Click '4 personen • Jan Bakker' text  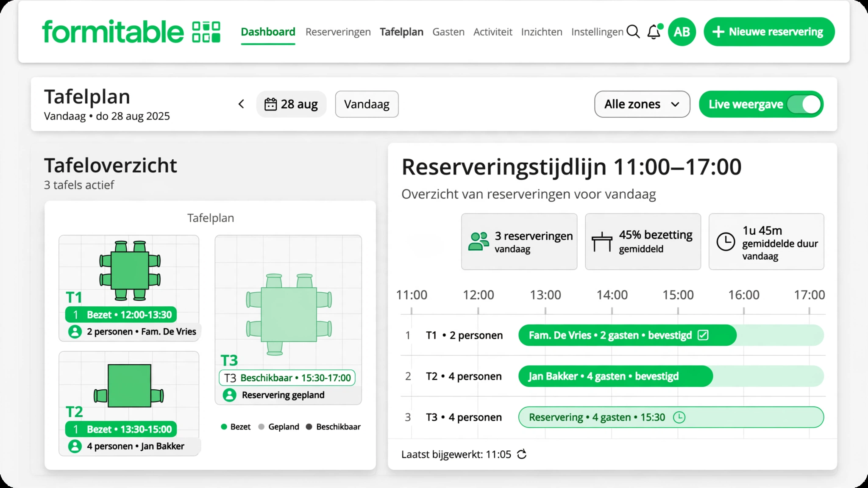click(136, 446)
